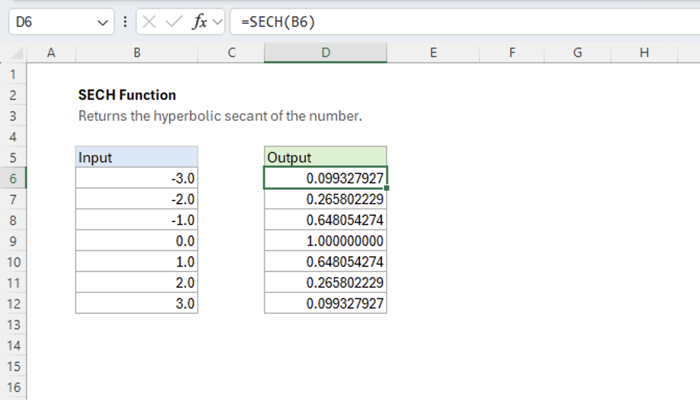
Task: Click the formula bar containing =SECH(B6)
Action: point(464,22)
